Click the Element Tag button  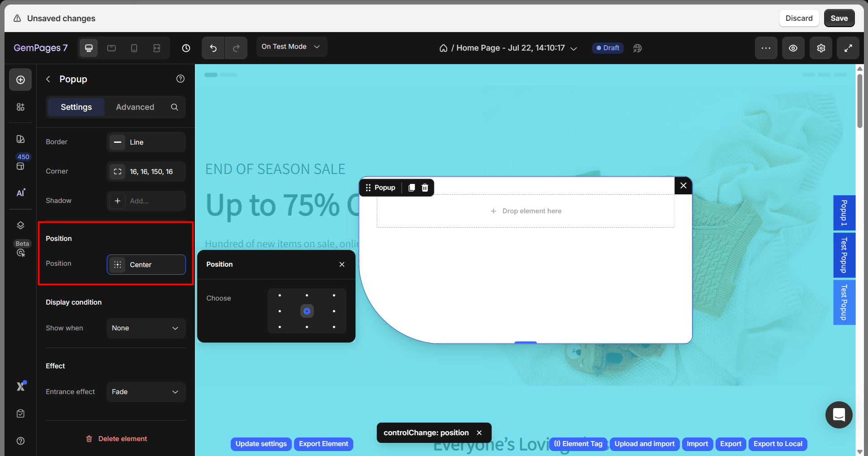coord(578,444)
